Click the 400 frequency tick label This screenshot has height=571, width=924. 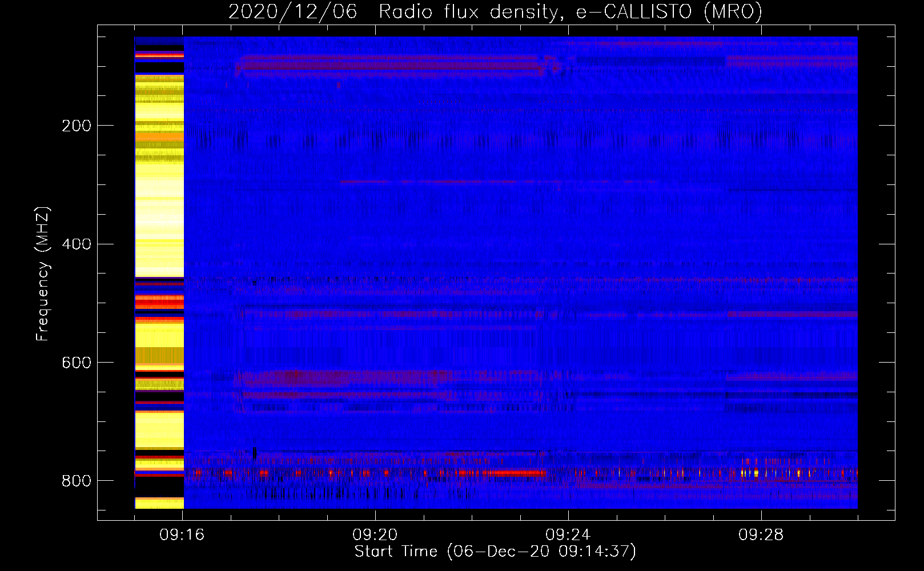click(77, 244)
